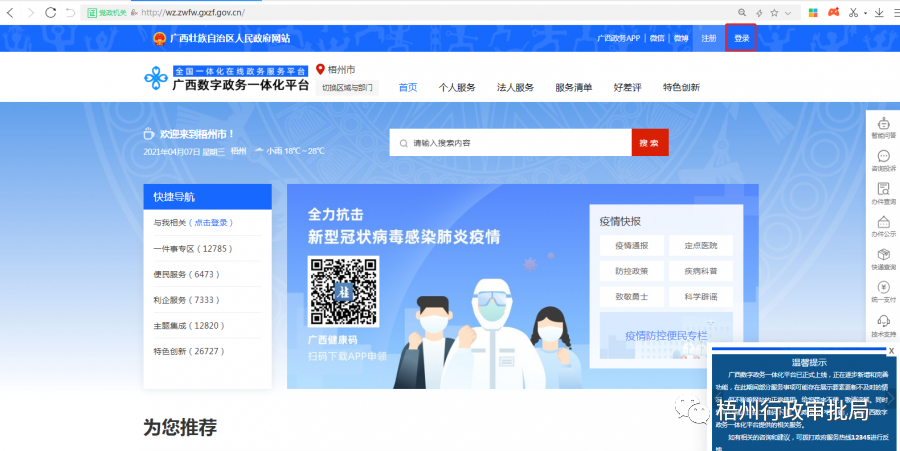900x451 pixels.
Task: Click the zoom magnifier icon in address bar
Action: click(742, 13)
